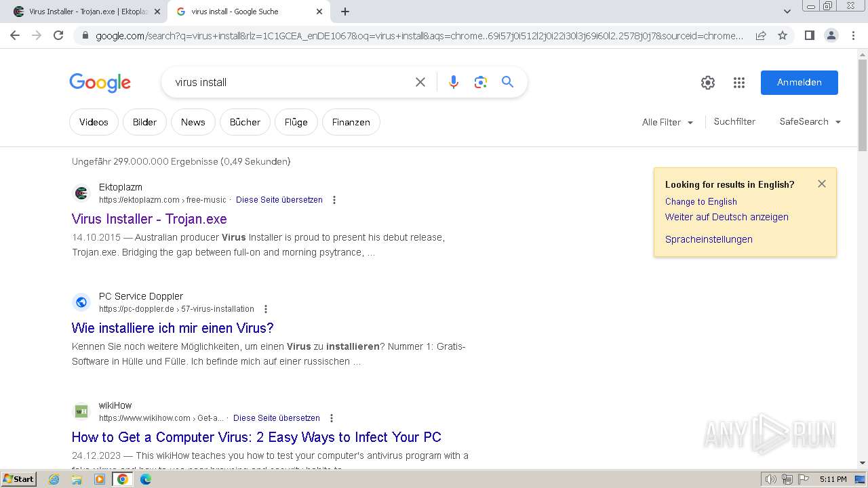
Task: Close the Virus Installer - Trojan.exe tab
Action: pos(157,12)
